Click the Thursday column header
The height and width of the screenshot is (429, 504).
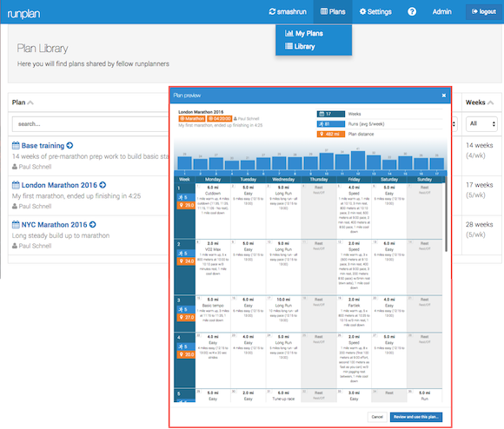click(319, 180)
